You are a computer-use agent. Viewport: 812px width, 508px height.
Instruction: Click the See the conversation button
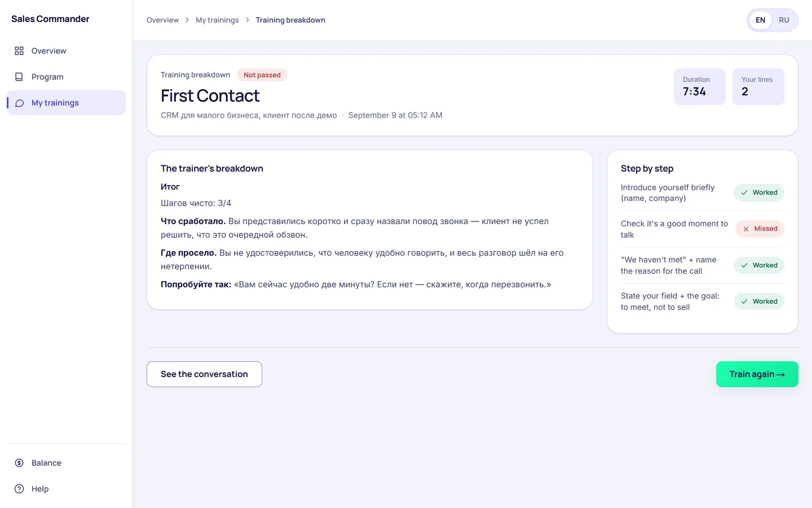[204, 374]
